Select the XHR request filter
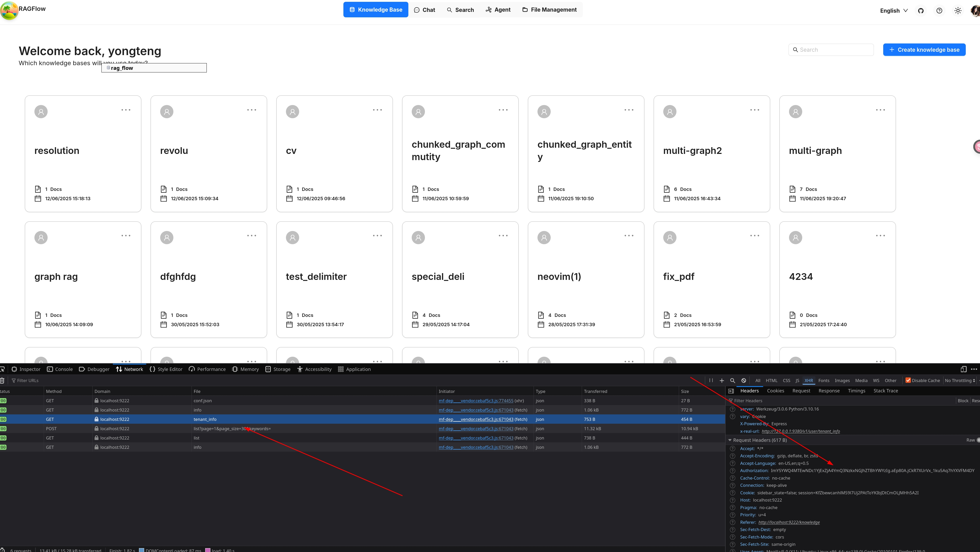 (x=809, y=381)
